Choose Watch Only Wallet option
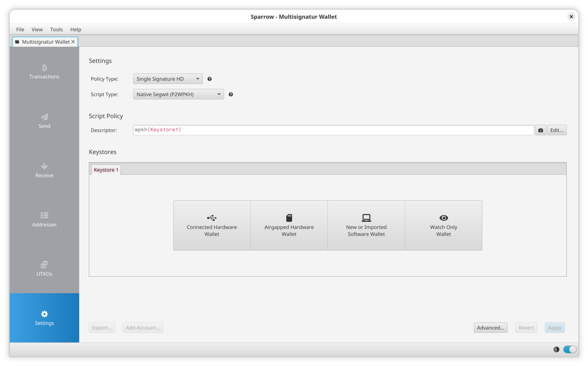 (x=443, y=225)
